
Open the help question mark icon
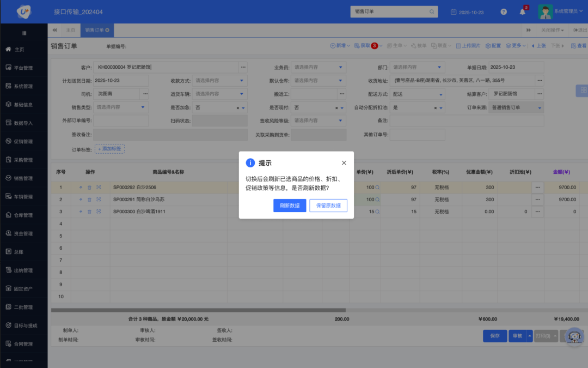(x=504, y=11)
